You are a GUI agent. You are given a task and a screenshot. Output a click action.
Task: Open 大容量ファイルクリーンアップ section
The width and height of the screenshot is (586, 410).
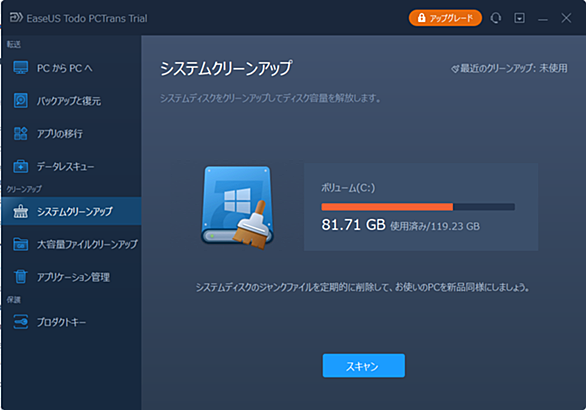click(x=71, y=244)
